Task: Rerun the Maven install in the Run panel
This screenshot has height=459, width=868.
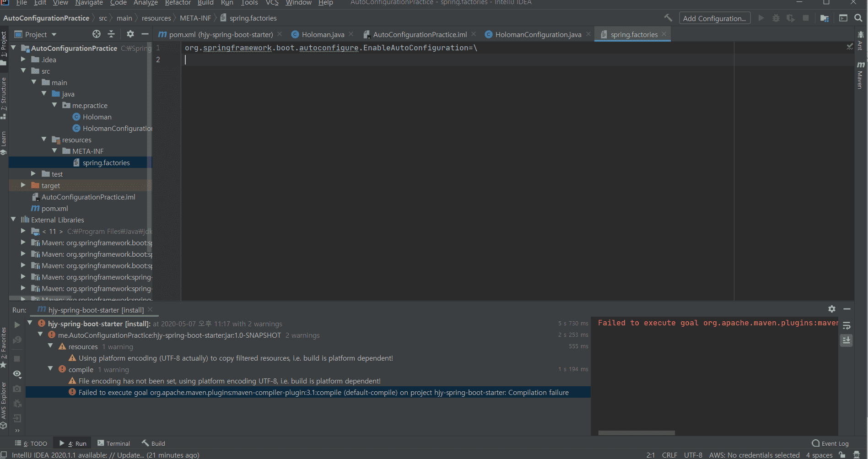Action: point(17,324)
